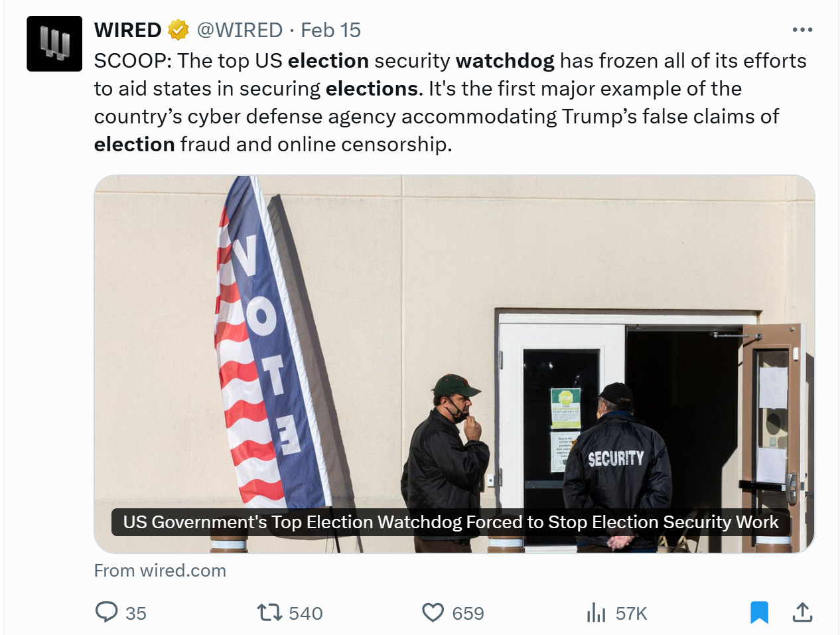
Task: Toggle the blue bookmark icon
Action: click(759, 612)
